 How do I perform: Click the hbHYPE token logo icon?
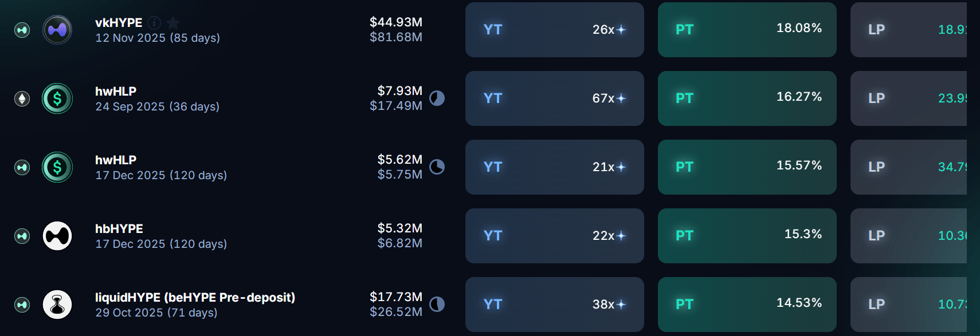(57, 236)
